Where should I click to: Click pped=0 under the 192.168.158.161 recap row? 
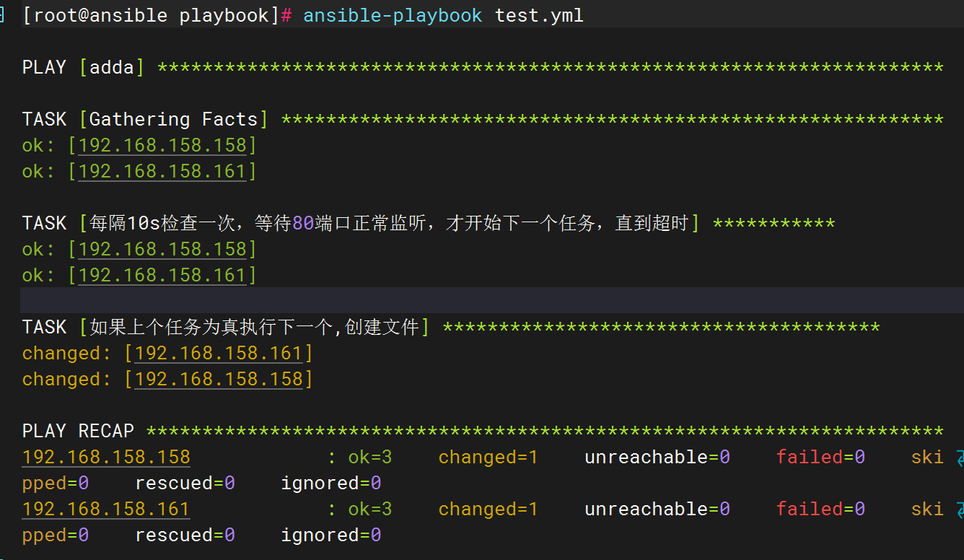56,536
